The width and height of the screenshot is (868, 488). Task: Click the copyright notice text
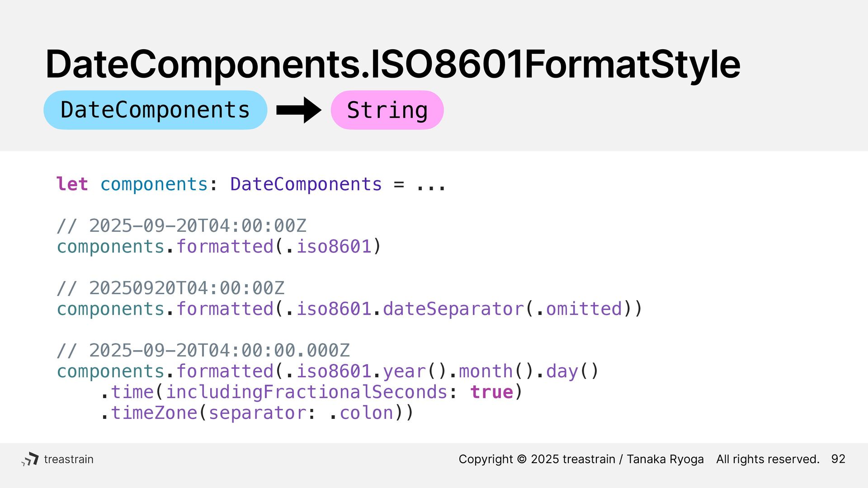(639, 459)
